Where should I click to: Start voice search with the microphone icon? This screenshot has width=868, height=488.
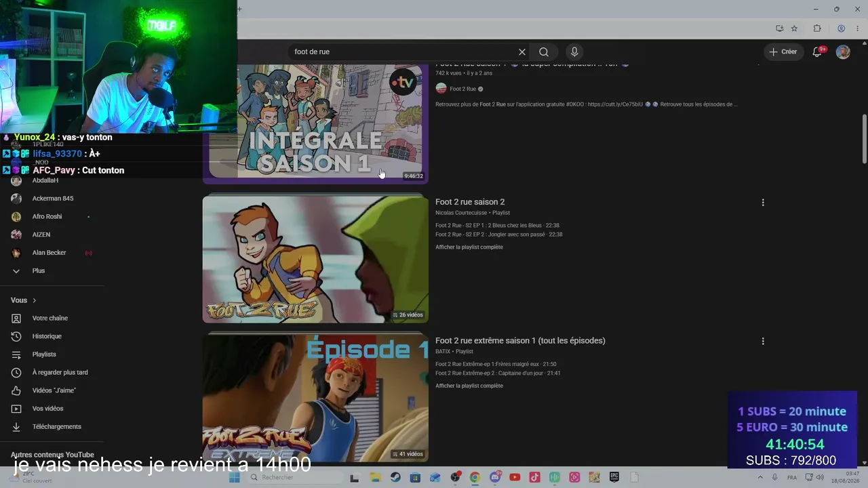click(x=574, y=52)
